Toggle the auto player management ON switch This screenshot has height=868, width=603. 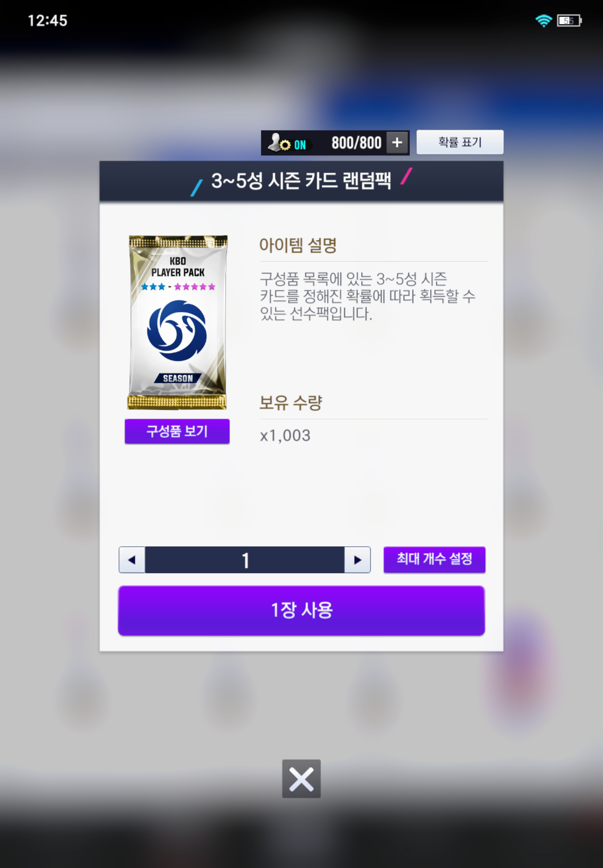300,145
